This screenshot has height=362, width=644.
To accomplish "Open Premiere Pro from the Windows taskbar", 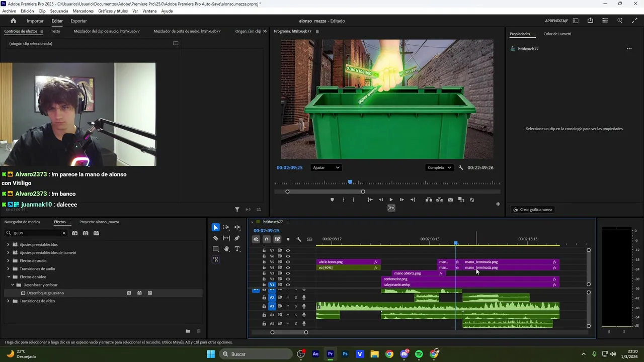I will 330,354.
